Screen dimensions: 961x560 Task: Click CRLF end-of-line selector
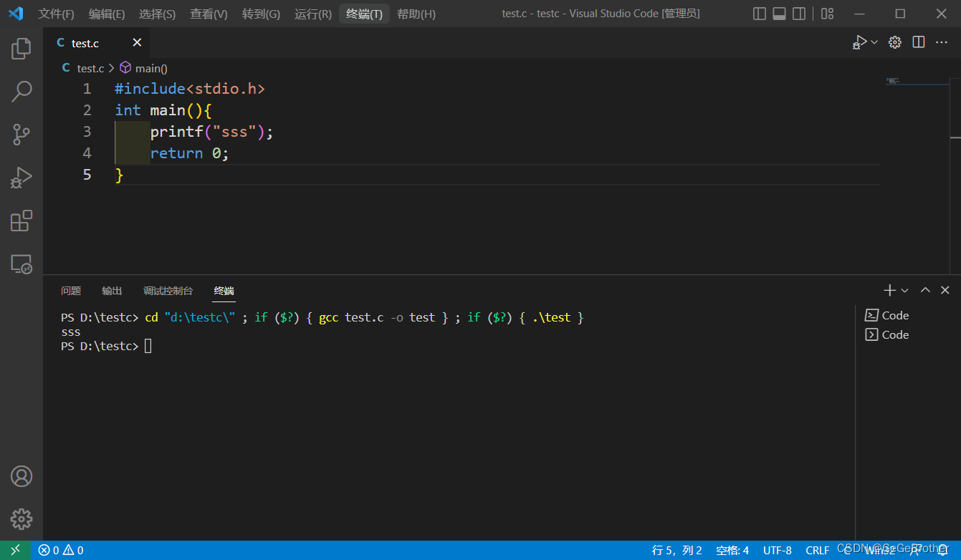click(x=818, y=550)
